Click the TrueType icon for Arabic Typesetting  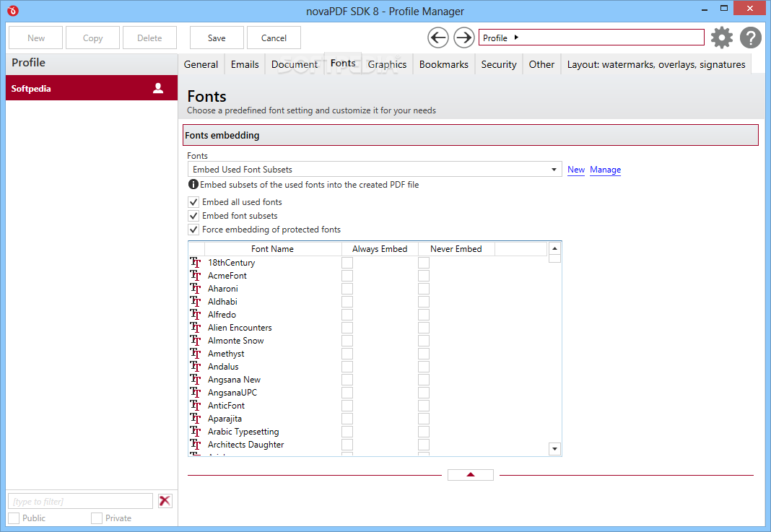(195, 431)
